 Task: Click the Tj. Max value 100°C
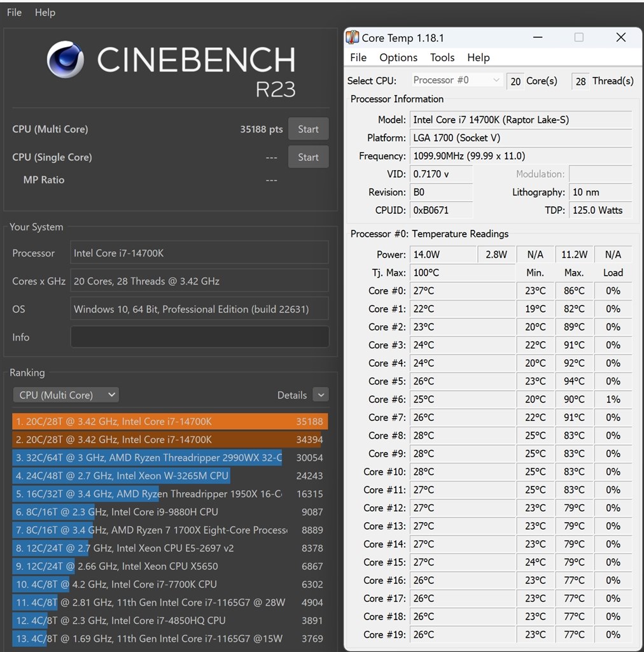click(463, 273)
